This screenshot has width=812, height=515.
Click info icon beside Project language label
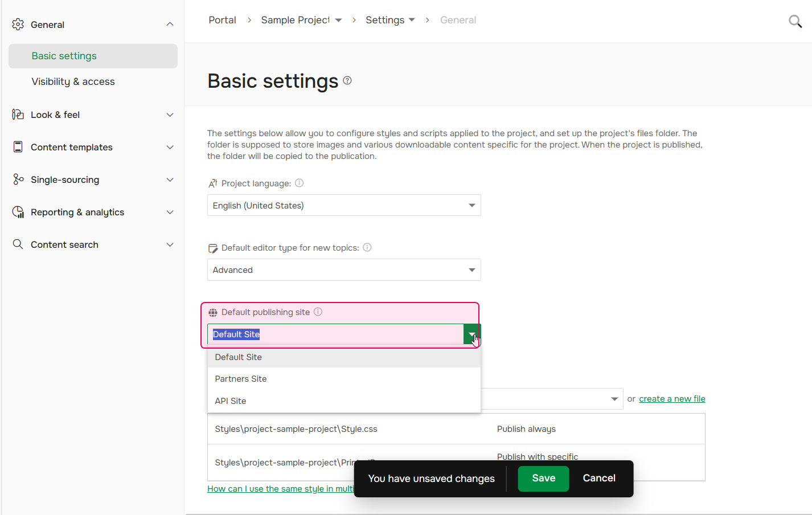click(299, 183)
